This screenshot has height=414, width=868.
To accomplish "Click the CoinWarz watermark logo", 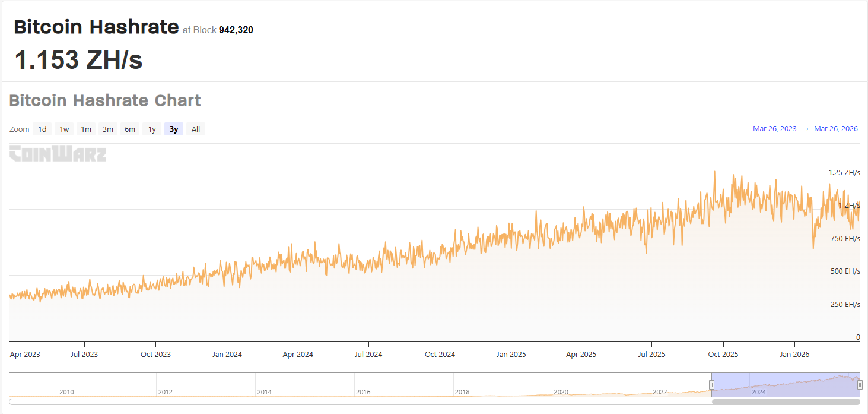I will [x=58, y=154].
